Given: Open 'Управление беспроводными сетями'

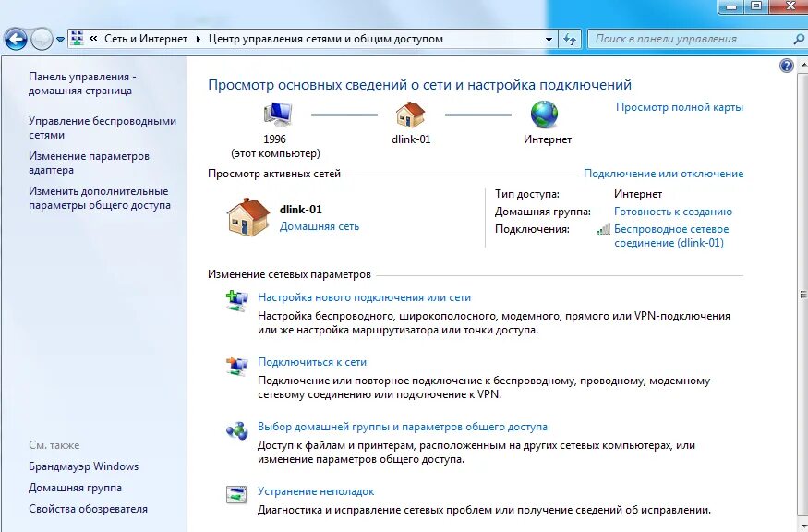Looking at the screenshot, I should (x=103, y=127).
